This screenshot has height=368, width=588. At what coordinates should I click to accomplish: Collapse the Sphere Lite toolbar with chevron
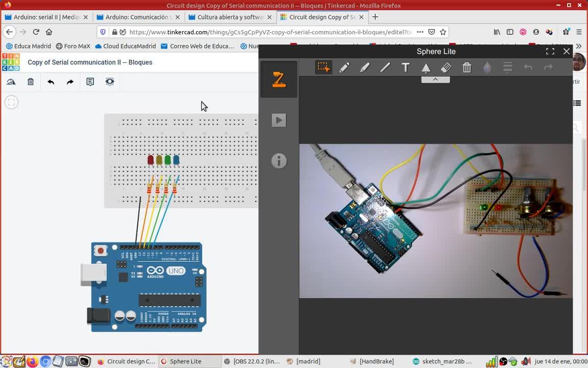(x=435, y=80)
